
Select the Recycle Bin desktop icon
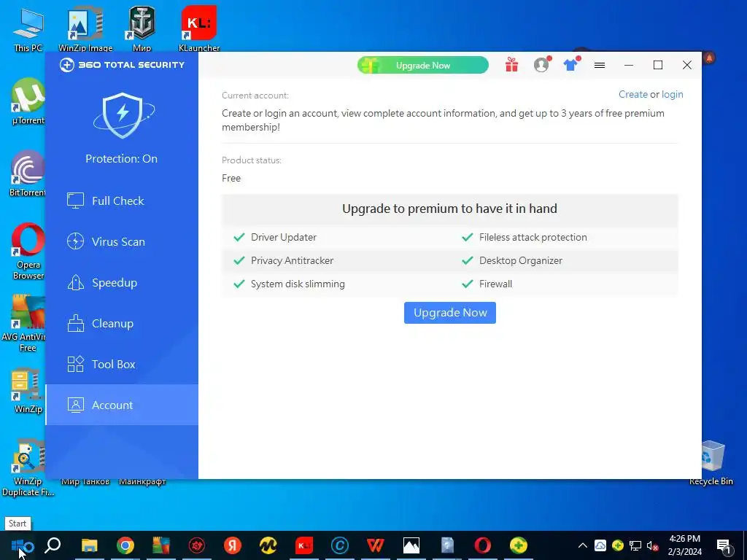(711, 463)
